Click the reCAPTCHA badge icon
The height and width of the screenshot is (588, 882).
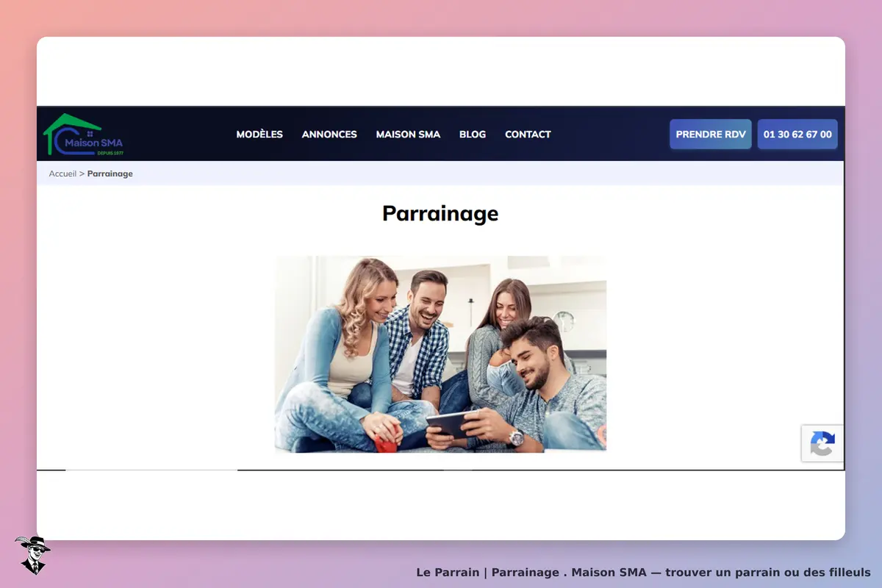tap(822, 443)
